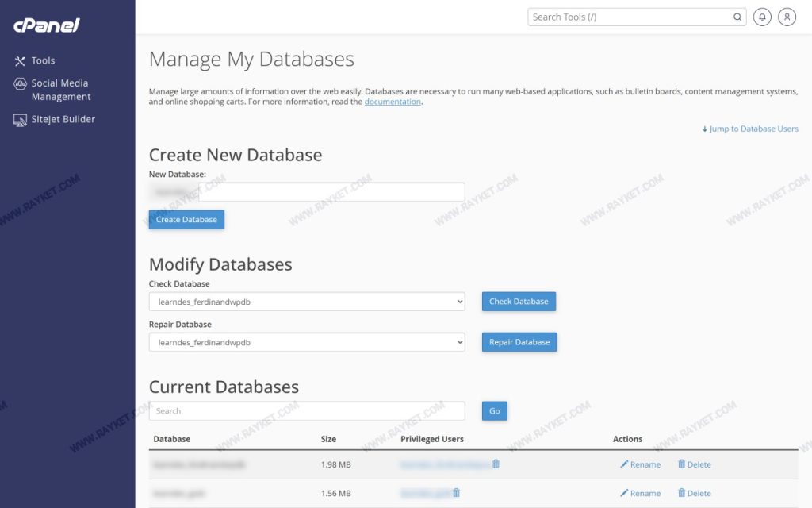
Task: Delete the 1.98 MB database
Action: (695, 464)
